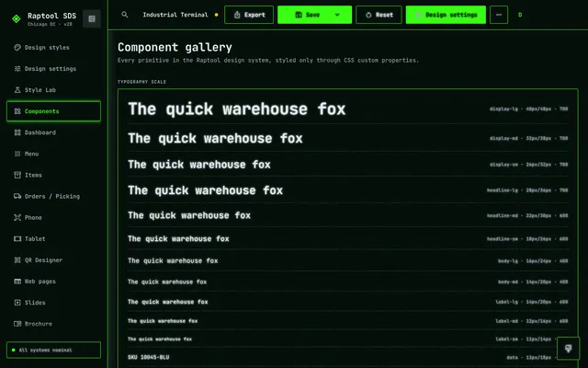Click the Export button

tap(249, 15)
